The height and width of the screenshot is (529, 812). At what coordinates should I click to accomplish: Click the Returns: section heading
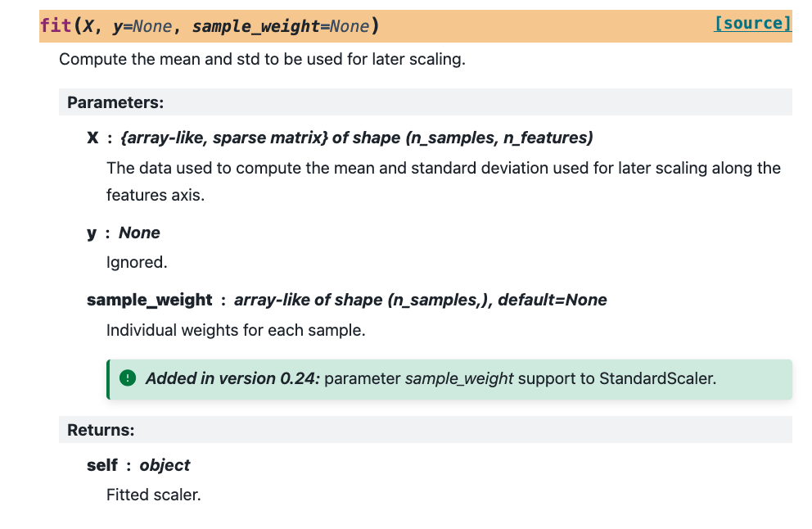(x=101, y=429)
